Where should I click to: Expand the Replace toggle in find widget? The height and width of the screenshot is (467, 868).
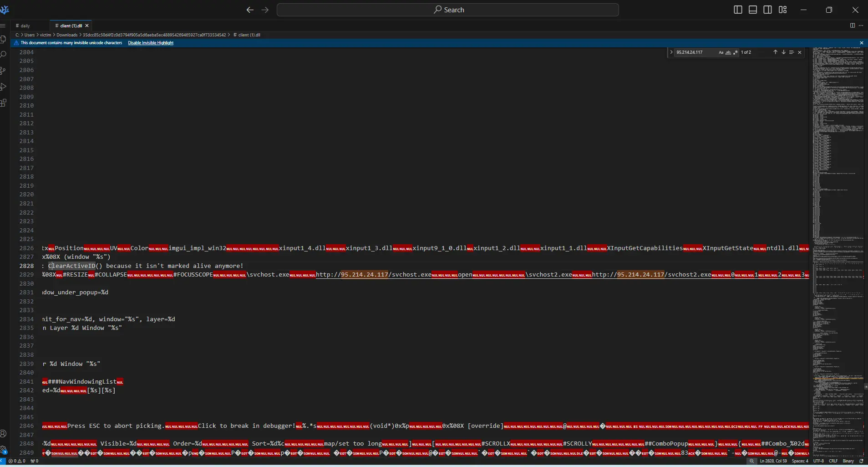[671, 52]
